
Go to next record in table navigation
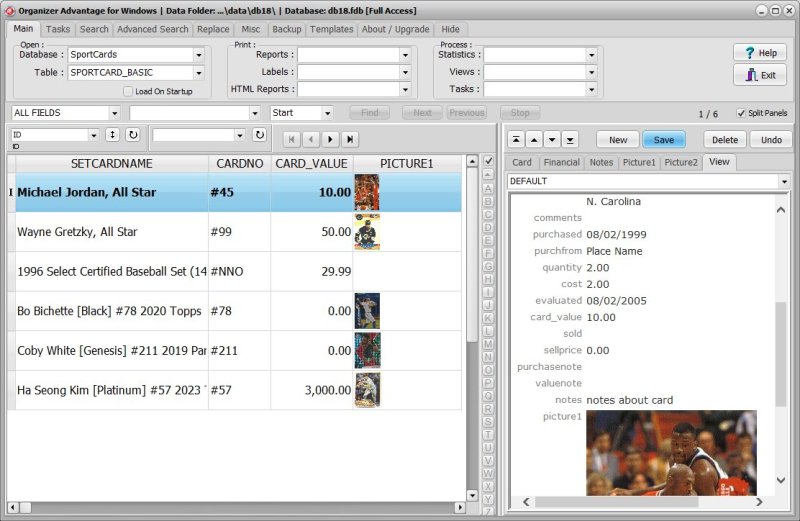click(x=330, y=139)
